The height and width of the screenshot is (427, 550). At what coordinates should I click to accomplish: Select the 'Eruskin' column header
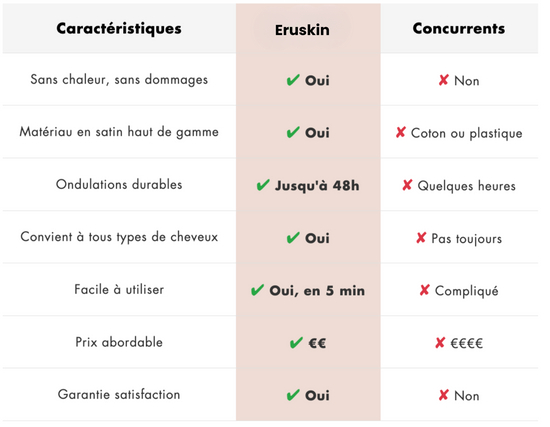click(302, 30)
